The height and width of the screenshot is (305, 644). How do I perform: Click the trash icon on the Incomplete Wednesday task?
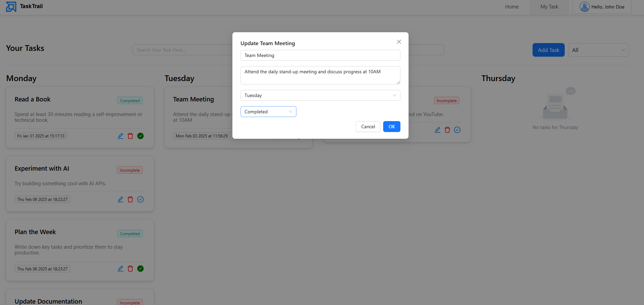coord(447,130)
